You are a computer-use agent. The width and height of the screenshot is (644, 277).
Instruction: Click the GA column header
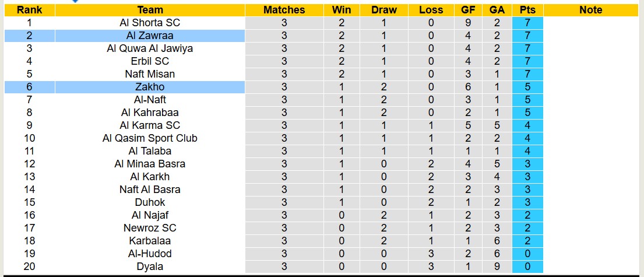[x=497, y=10]
